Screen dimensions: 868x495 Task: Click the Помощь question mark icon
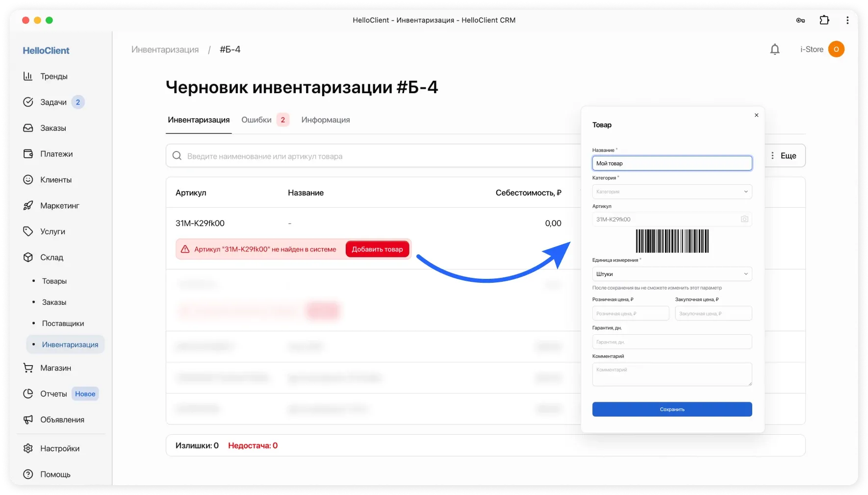click(29, 474)
